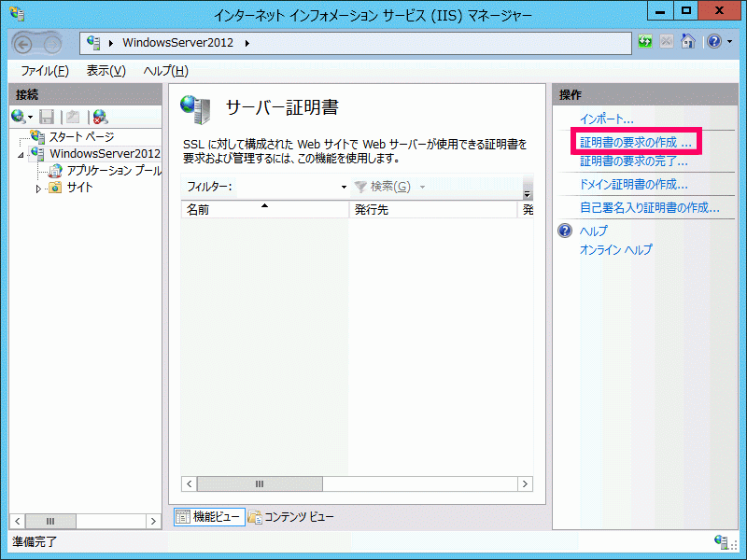
Task: Switch to コンテンツ ビュー tab
Action: (291, 517)
